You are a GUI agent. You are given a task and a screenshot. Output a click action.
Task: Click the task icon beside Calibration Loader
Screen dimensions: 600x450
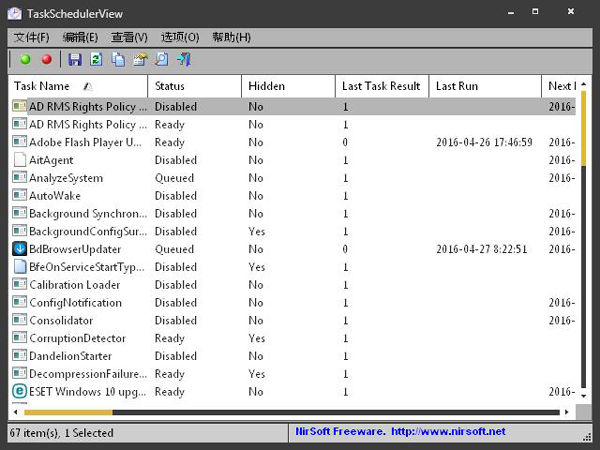(20, 284)
